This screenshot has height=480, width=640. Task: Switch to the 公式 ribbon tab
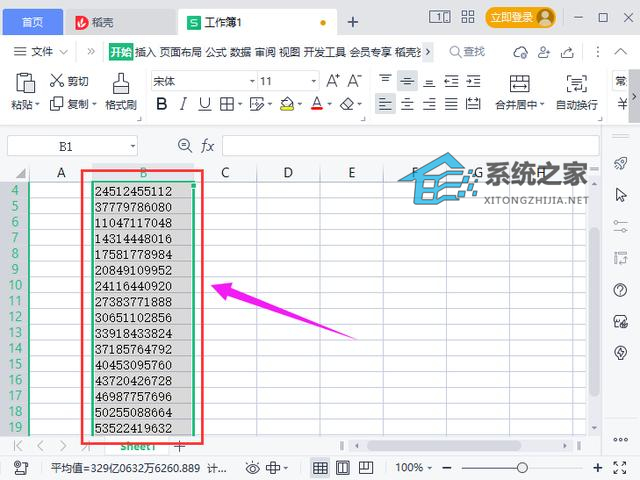[x=216, y=52]
